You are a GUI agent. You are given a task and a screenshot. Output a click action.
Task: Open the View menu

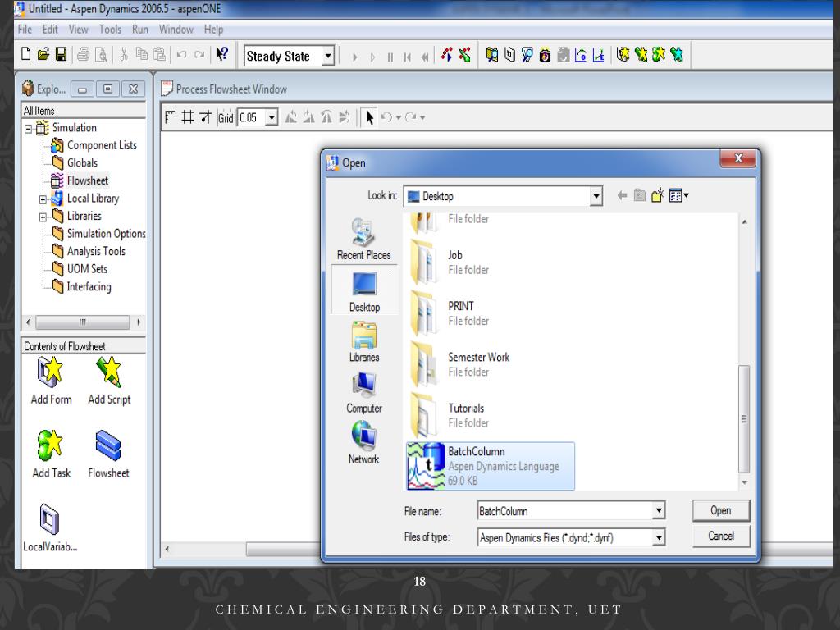click(78, 30)
